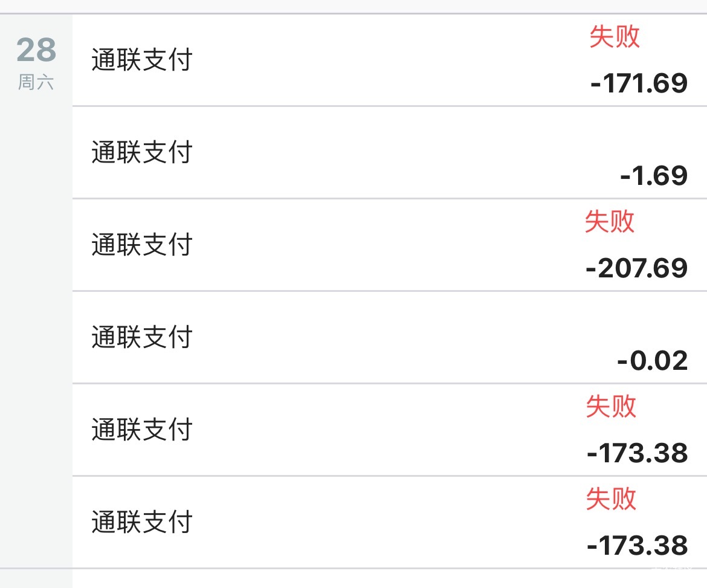Tap the date number 28

(36, 50)
